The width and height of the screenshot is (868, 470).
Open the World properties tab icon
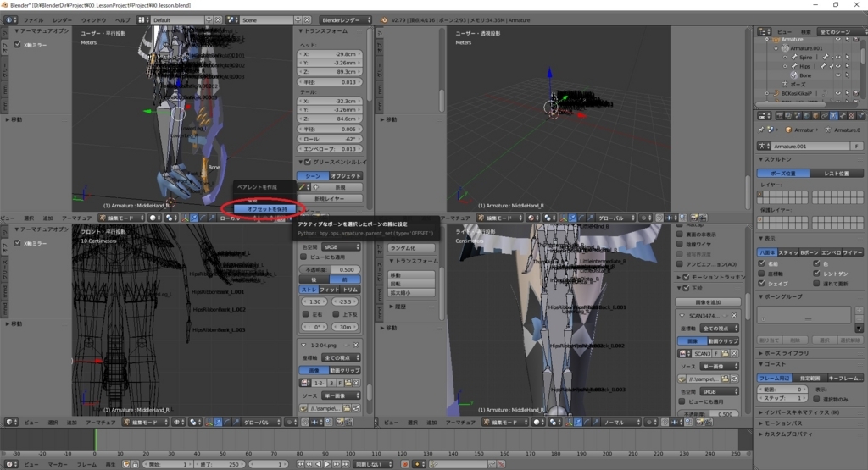806,115
